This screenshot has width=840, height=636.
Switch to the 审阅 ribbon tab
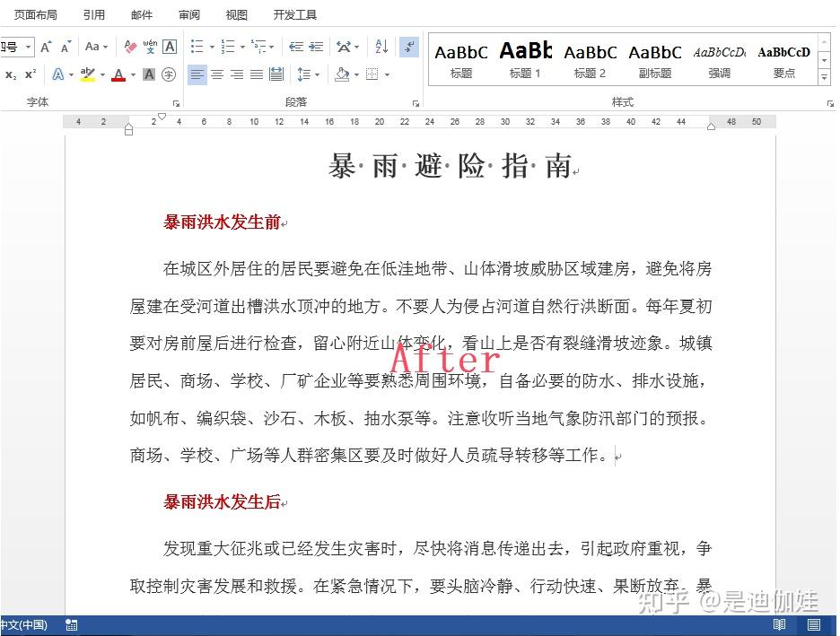click(189, 14)
